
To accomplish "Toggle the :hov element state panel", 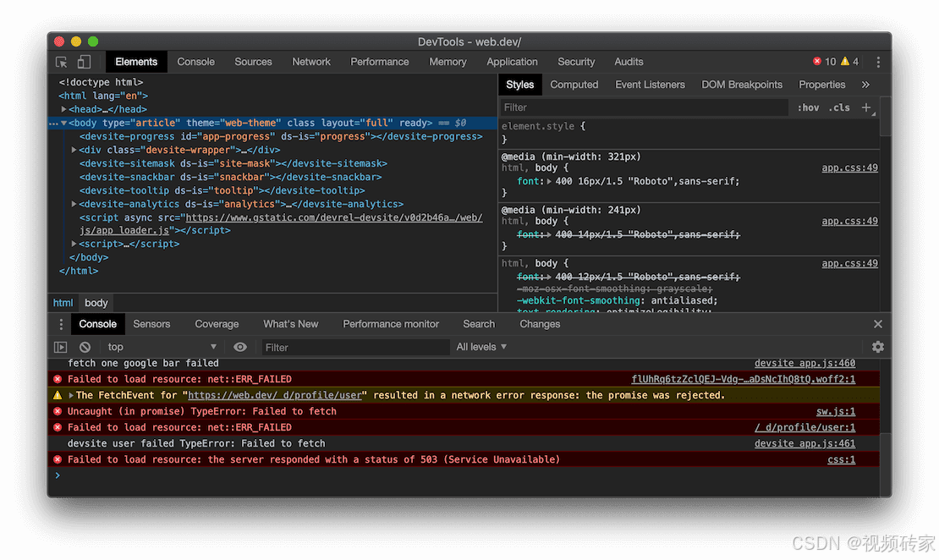I will coord(808,107).
